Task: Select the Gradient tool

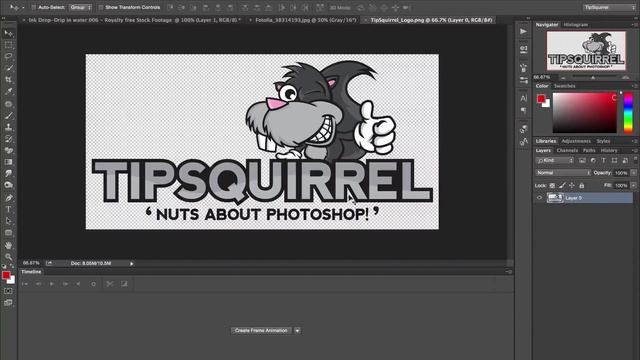Action: tap(8, 162)
